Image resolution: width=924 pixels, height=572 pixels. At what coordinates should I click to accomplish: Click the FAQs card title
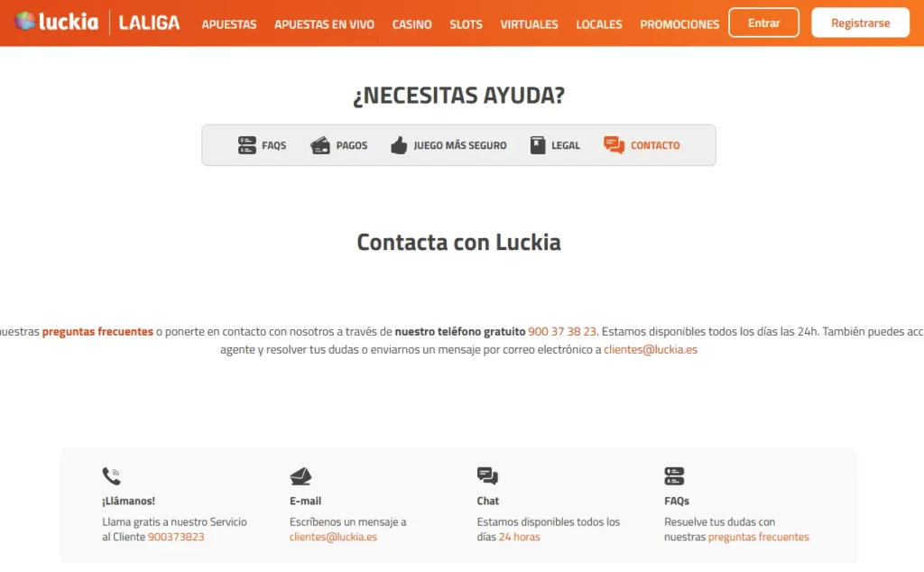point(677,501)
